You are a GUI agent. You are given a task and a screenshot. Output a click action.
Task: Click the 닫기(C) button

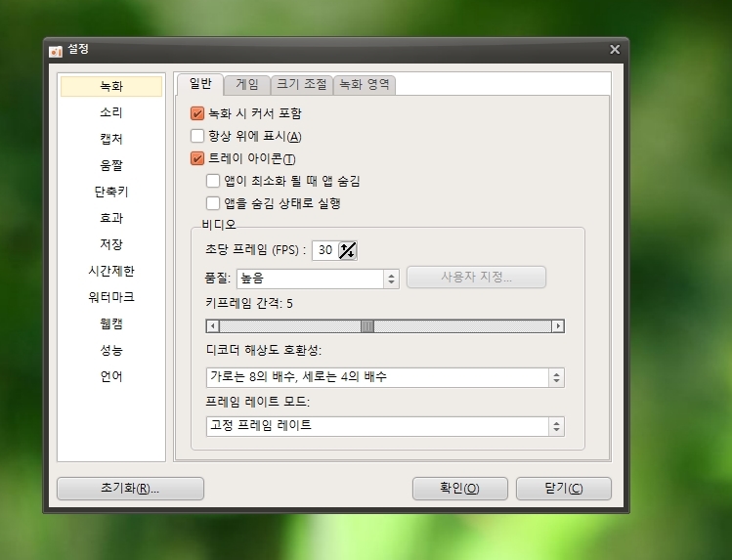[x=564, y=489]
